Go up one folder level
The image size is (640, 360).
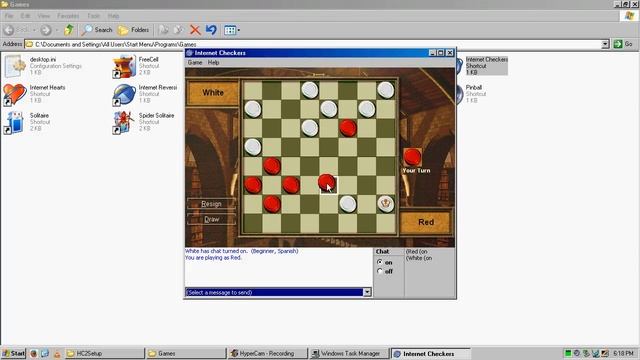(69, 30)
